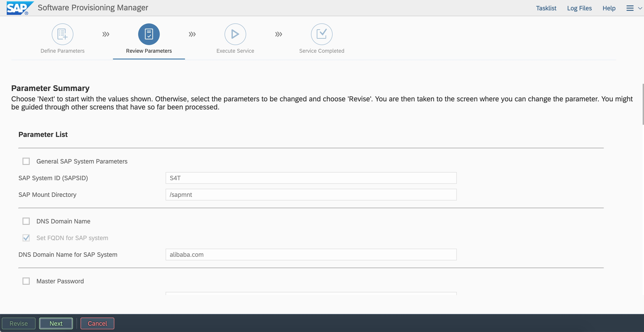Click the Cancel button
The width and height of the screenshot is (644, 332).
click(x=97, y=323)
